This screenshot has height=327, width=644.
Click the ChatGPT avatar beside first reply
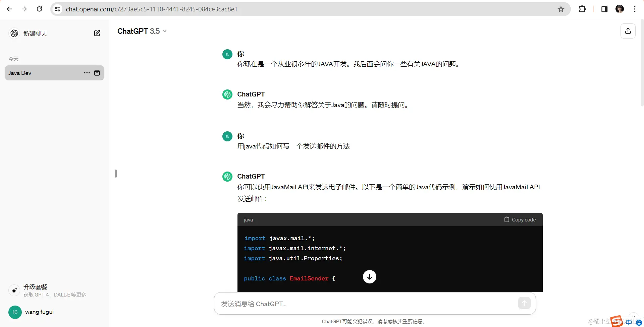tap(227, 94)
